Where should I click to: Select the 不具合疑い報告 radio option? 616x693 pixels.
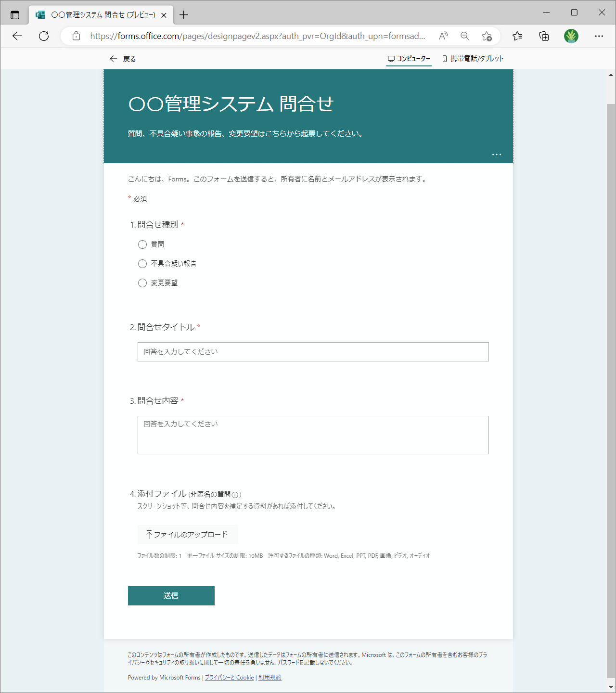point(142,264)
